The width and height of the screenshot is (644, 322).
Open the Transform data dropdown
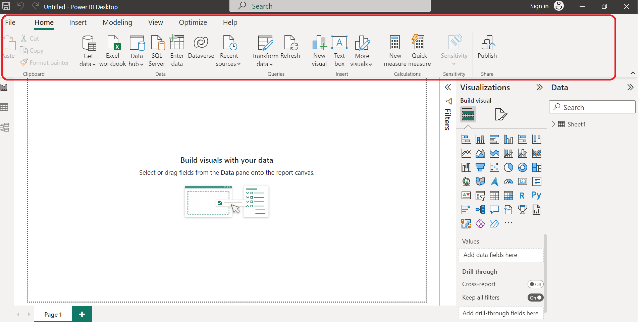click(265, 51)
